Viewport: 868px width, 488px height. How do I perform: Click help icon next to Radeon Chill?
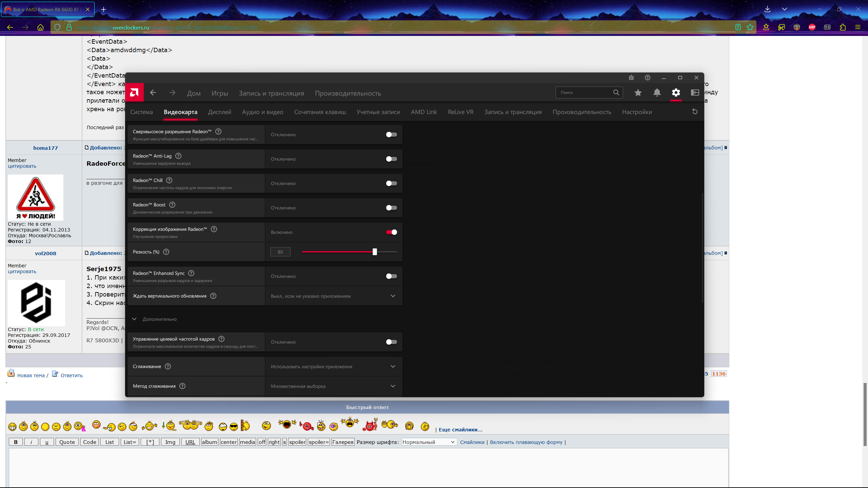coord(169,180)
